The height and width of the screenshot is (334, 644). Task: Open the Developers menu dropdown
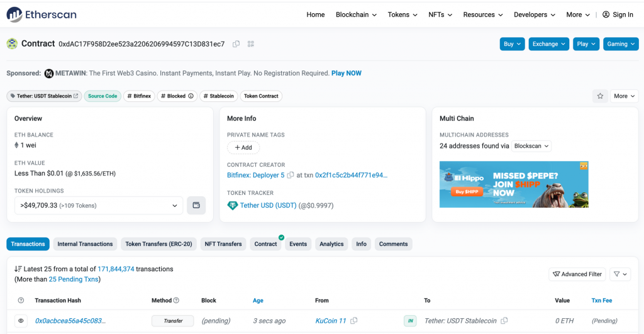tap(535, 14)
